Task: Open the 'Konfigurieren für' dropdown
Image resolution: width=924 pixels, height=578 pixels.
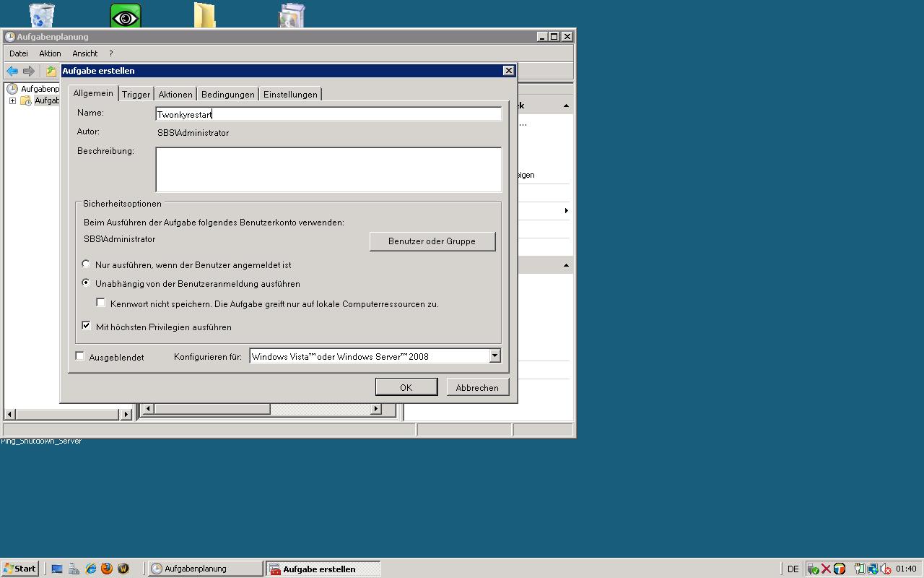Action: (x=494, y=355)
